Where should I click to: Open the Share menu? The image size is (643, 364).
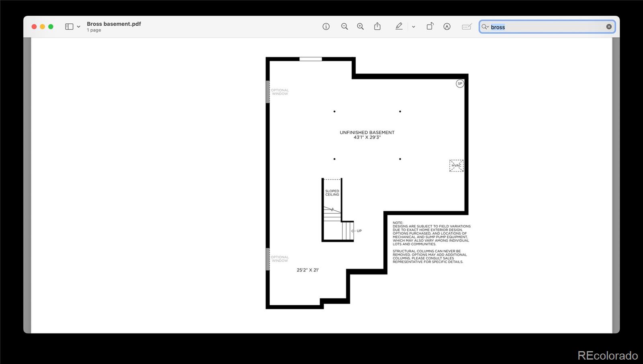tap(377, 27)
